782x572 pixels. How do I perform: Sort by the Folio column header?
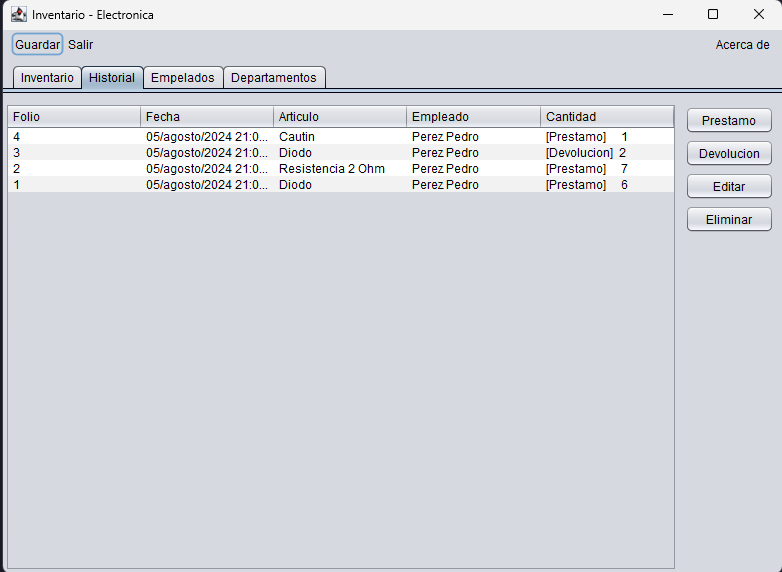[74, 117]
